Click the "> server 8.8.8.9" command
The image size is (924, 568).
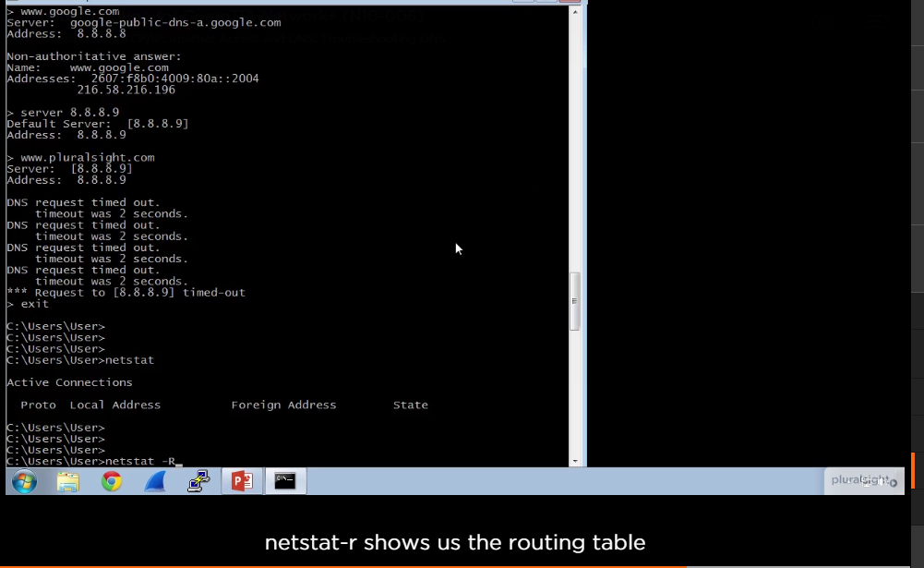[x=63, y=112]
